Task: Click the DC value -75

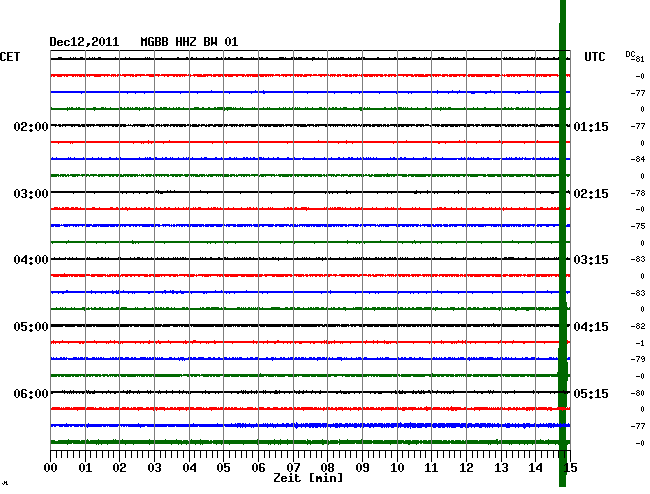Action: (x=638, y=226)
